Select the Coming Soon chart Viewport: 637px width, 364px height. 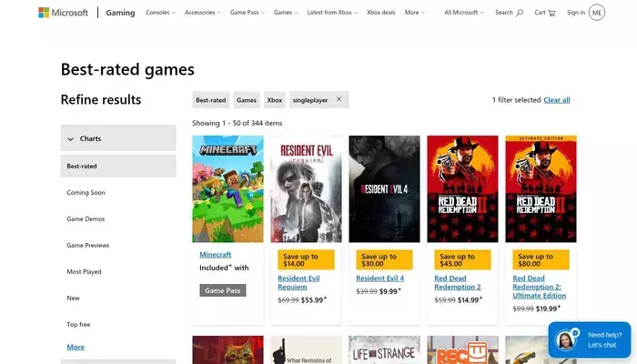coord(86,193)
